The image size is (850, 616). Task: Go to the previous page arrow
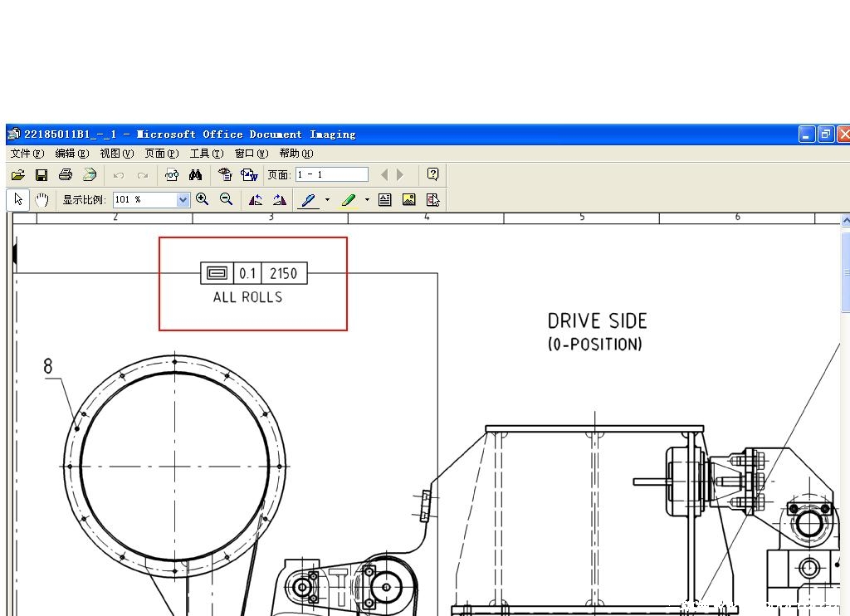[x=384, y=174]
